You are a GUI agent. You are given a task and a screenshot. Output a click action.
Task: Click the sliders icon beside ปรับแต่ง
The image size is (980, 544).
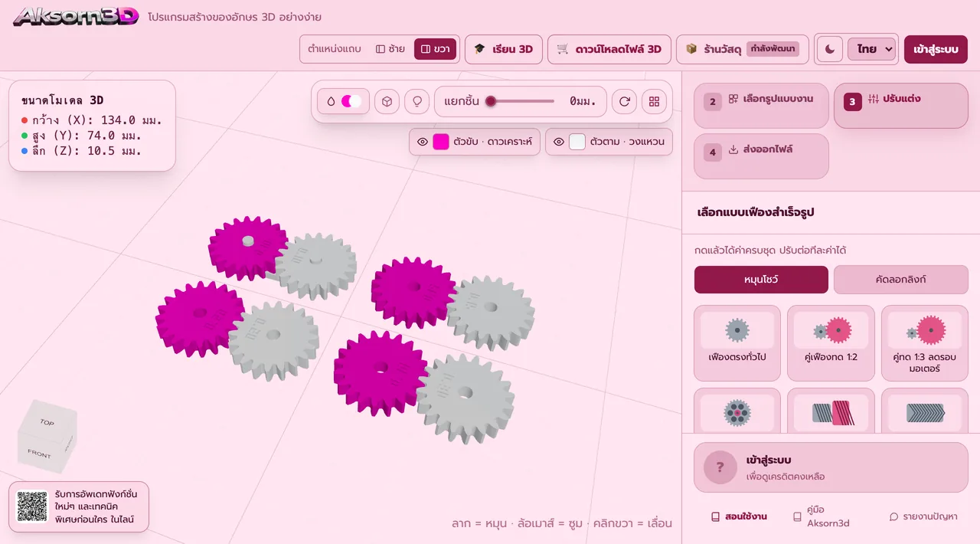874,99
